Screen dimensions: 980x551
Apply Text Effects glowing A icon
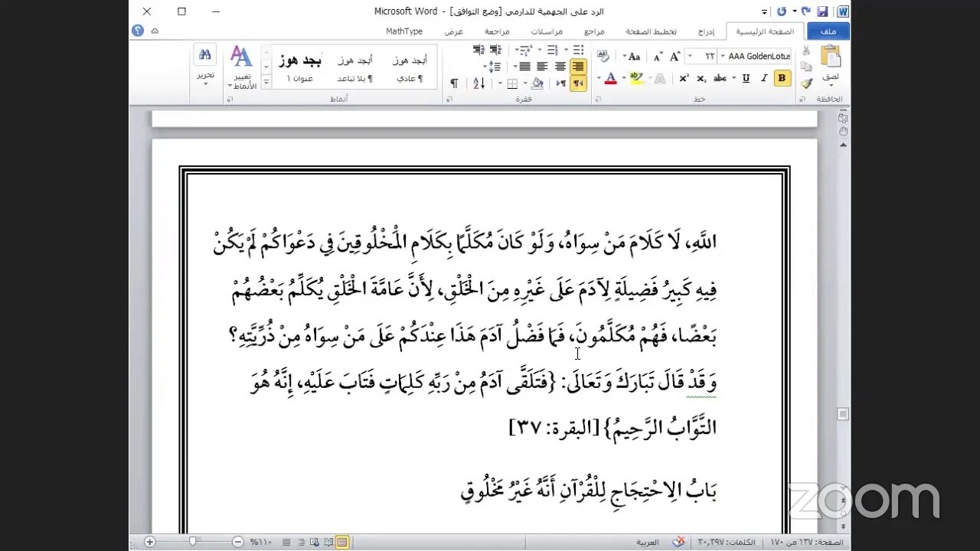659,78
